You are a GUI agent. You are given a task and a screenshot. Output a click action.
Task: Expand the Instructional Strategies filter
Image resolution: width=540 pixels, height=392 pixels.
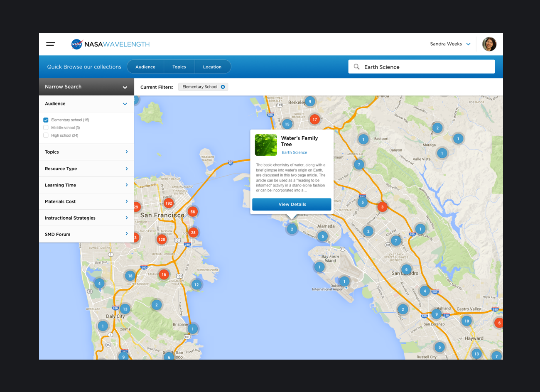tap(86, 218)
